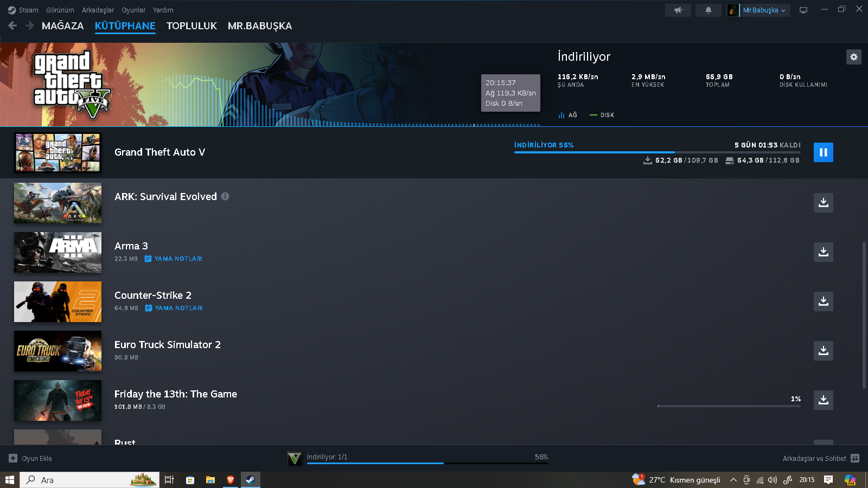868x488 pixels.
Task: Click Oyun Ekle to add a game
Action: 31,458
